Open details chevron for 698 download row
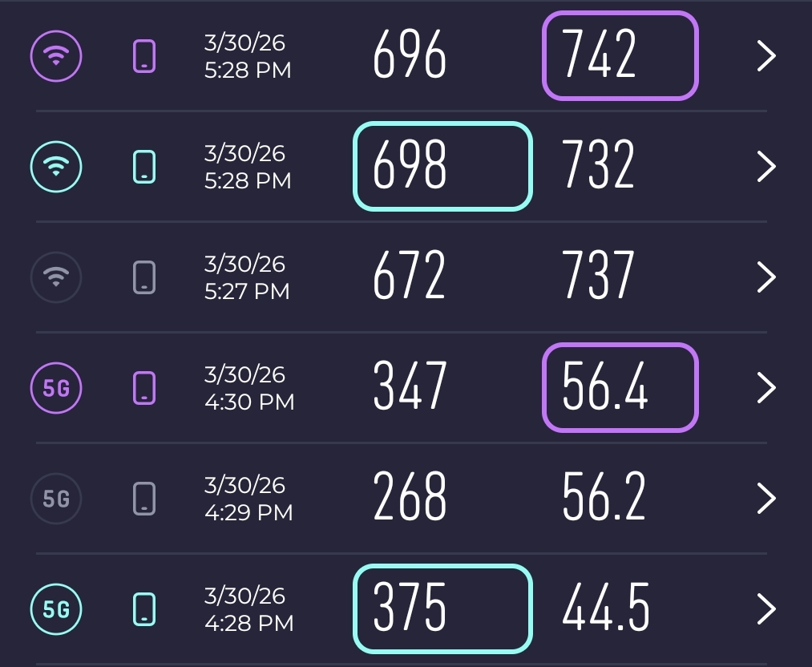Screen dimensions: 812x667 tap(766, 167)
